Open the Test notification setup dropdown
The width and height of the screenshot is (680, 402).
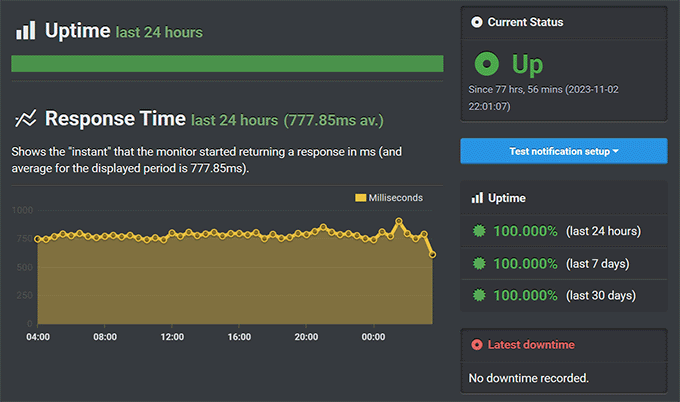pyautogui.click(x=563, y=151)
